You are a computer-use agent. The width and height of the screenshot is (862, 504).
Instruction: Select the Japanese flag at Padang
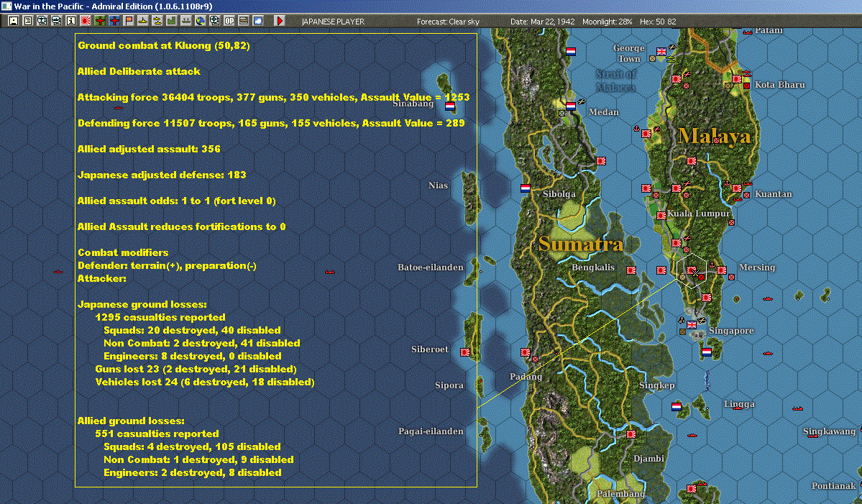(526, 352)
